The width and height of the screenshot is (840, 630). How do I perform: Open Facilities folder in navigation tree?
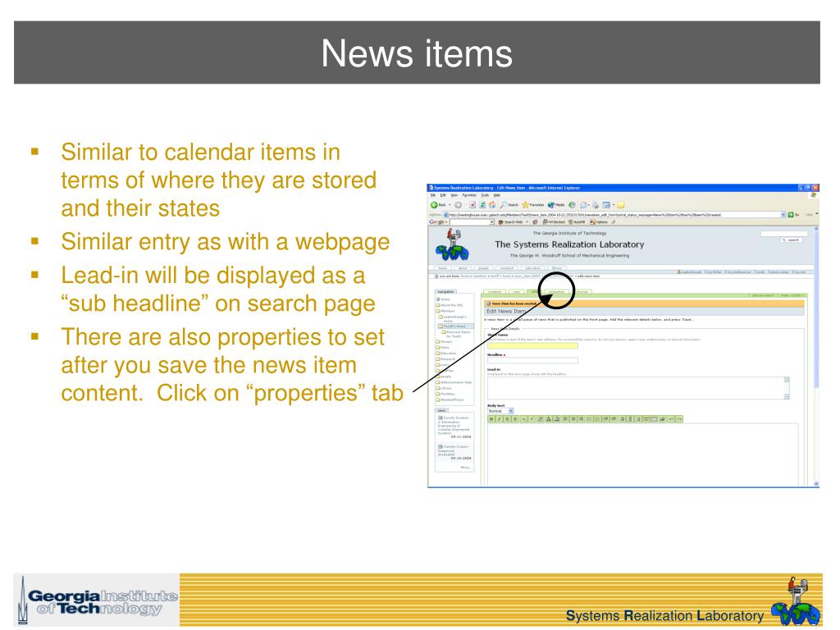(x=445, y=394)
